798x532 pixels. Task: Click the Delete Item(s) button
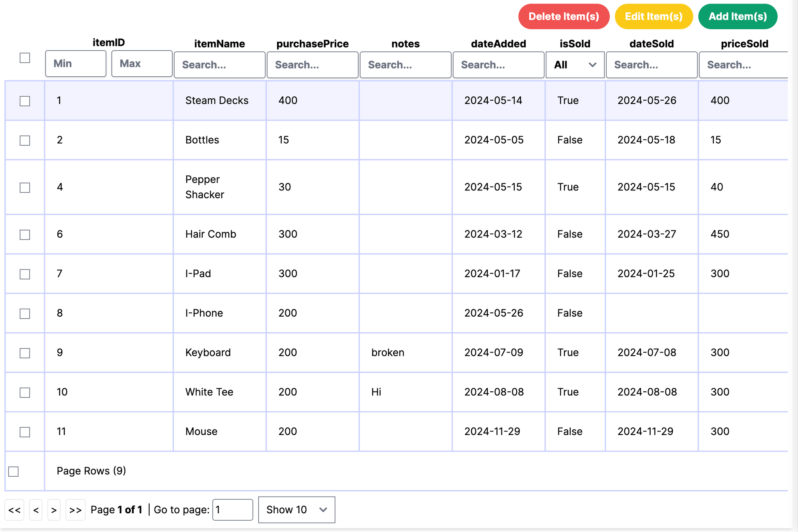click(563, 16)
